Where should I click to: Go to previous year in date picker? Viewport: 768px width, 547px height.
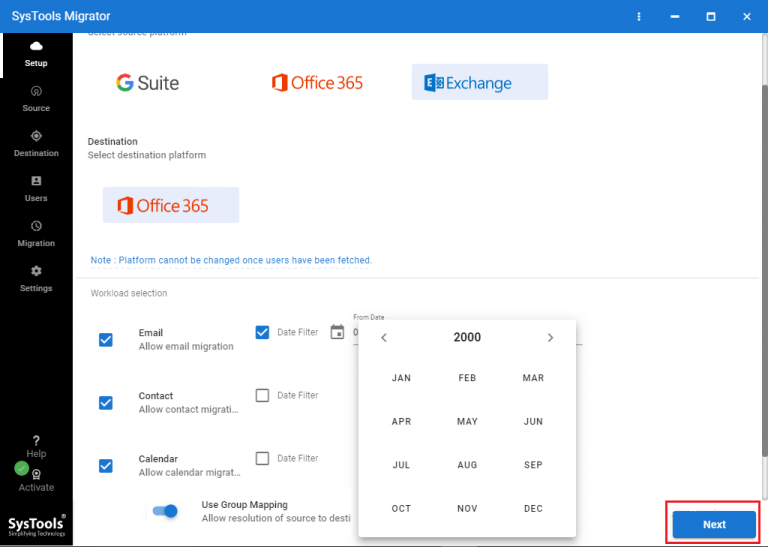point(384,337)
